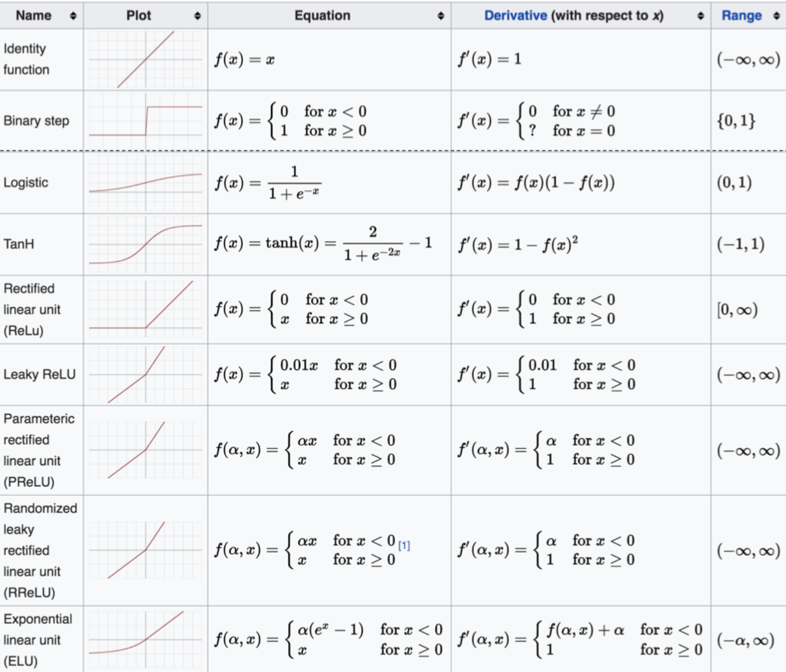Click the ReLu plot thumbnail
Image resolution: width=786 pixels, height=672 pixels.
(x=145, y=309)
